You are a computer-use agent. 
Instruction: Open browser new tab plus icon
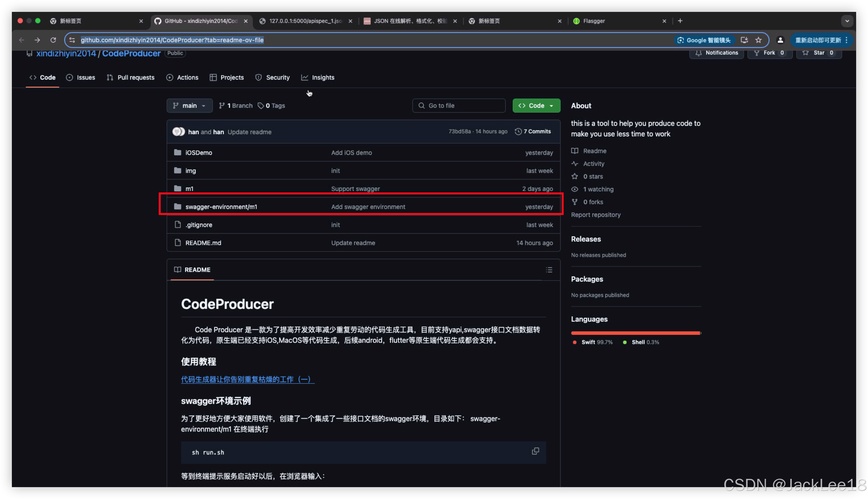(680, 21)
